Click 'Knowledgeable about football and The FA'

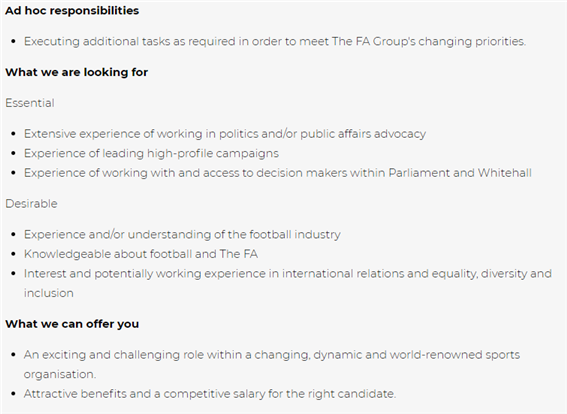141,254
